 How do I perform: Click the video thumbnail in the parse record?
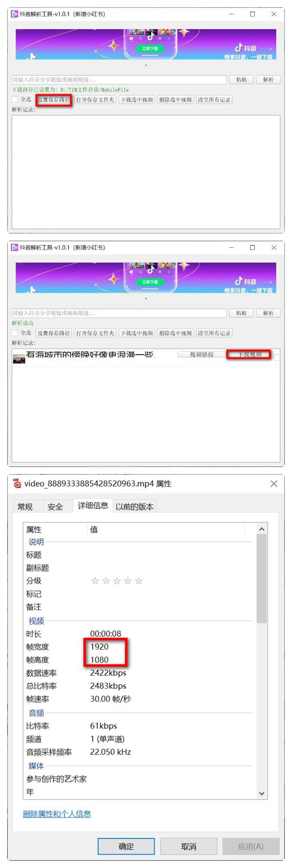coord(19,359)
